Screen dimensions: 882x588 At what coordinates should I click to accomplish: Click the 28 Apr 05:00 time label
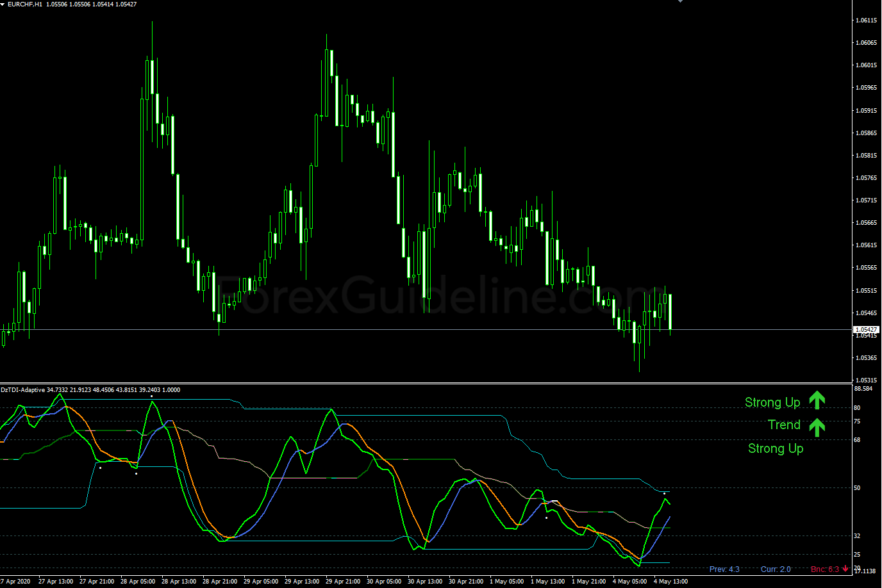pos(138,582)
